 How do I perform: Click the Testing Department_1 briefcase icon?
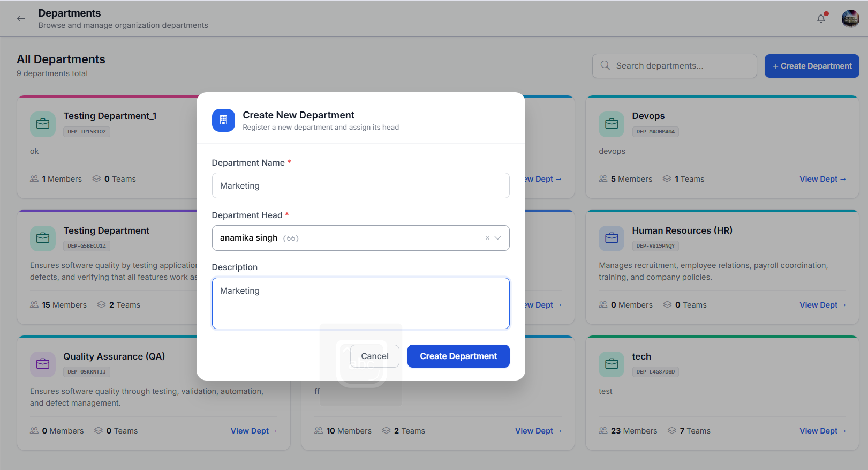(43, 124)
